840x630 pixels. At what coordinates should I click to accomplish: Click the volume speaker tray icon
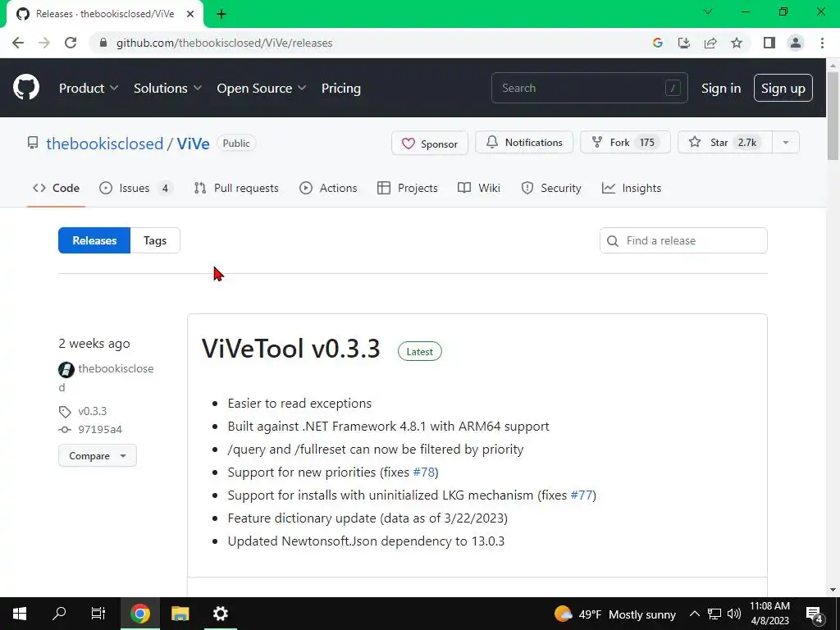pyautogui.click(x=734, y=614)
